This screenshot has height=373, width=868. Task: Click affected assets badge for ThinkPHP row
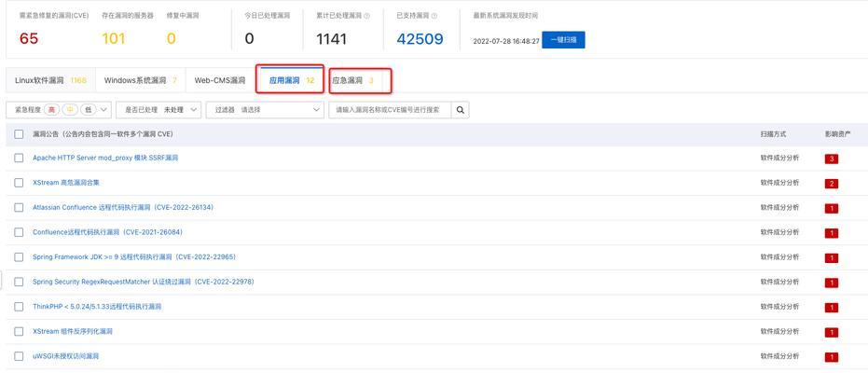[x=831, y=308]
